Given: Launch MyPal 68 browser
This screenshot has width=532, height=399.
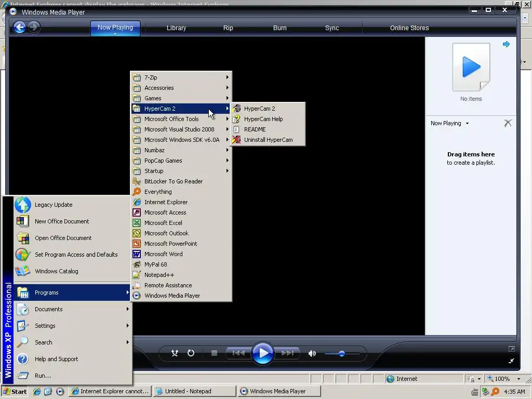Looking at the screenshot, I should click(x=181, y=264).
